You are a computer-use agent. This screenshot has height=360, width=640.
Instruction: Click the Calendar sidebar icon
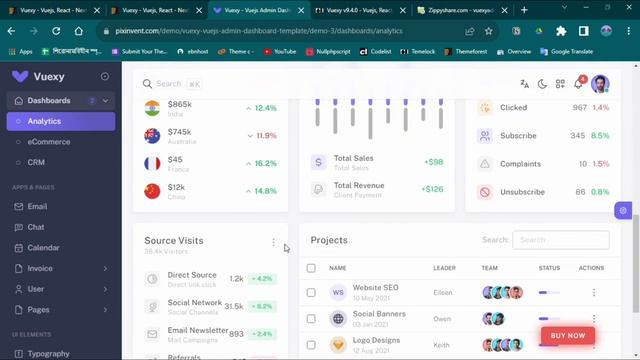(18, 248)
